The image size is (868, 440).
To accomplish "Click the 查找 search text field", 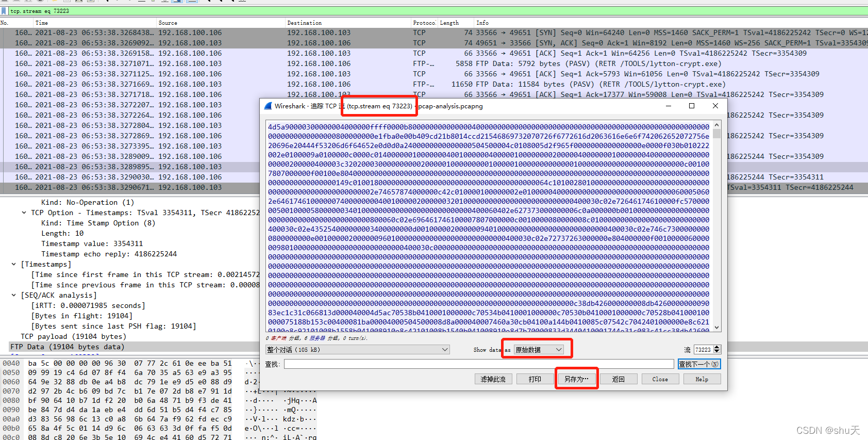I will [479, 364].
